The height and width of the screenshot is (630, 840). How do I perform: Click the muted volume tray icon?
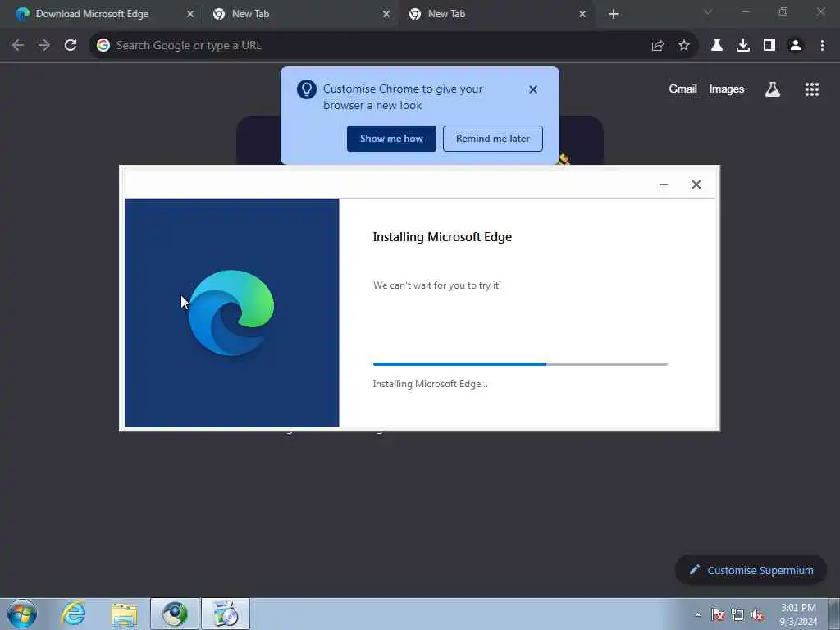coord(757,615)
